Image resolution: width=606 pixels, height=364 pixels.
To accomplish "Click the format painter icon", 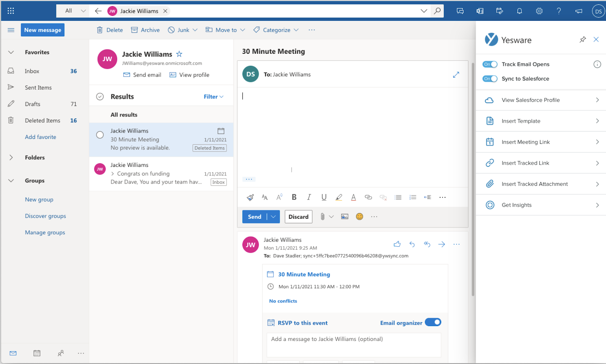I will coord(250,197).
